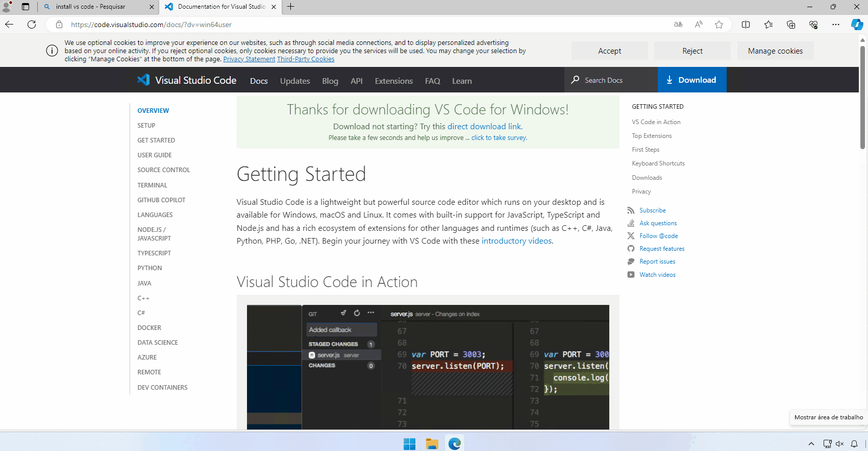This screenshot has height=451, width=868.
Task: Click the X (Twitter) icon beside Follow @code
Action: point(631,236)
